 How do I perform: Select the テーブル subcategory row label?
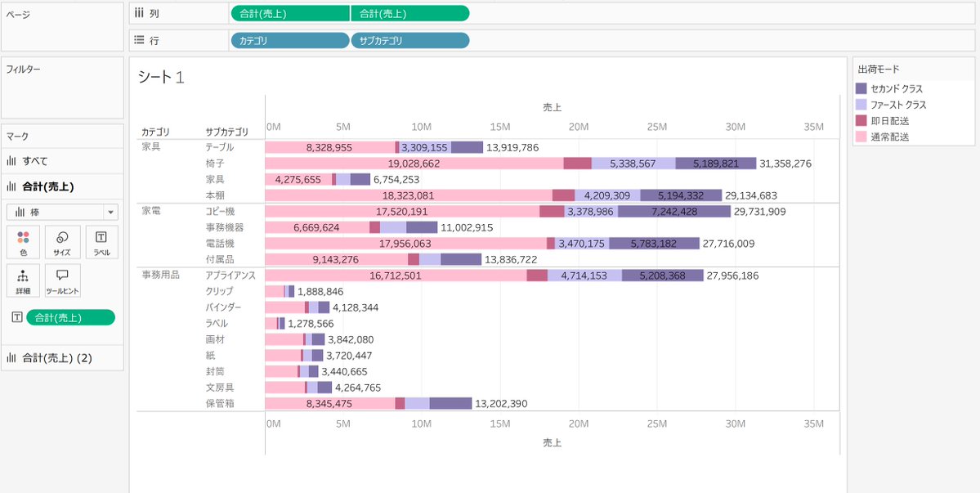click(x=219, y=147)
